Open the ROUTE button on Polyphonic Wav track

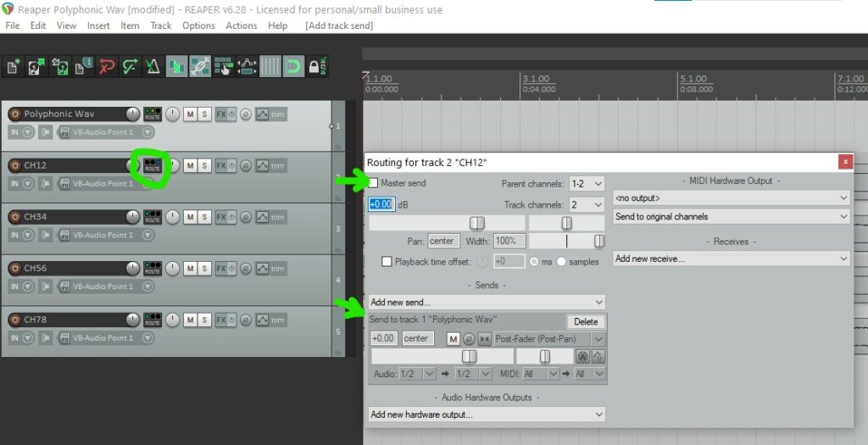(153, 114)
